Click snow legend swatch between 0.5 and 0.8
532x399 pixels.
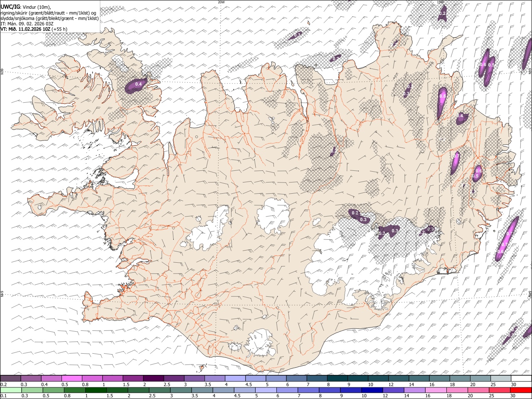[x=72, y=378]
